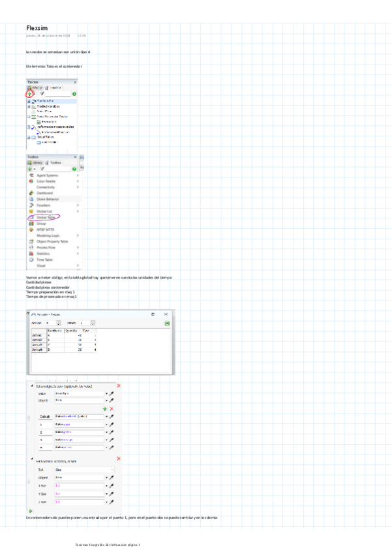Click the green export icon in the Arrivals window
392x553 pixels.
[x=167, y=323]
